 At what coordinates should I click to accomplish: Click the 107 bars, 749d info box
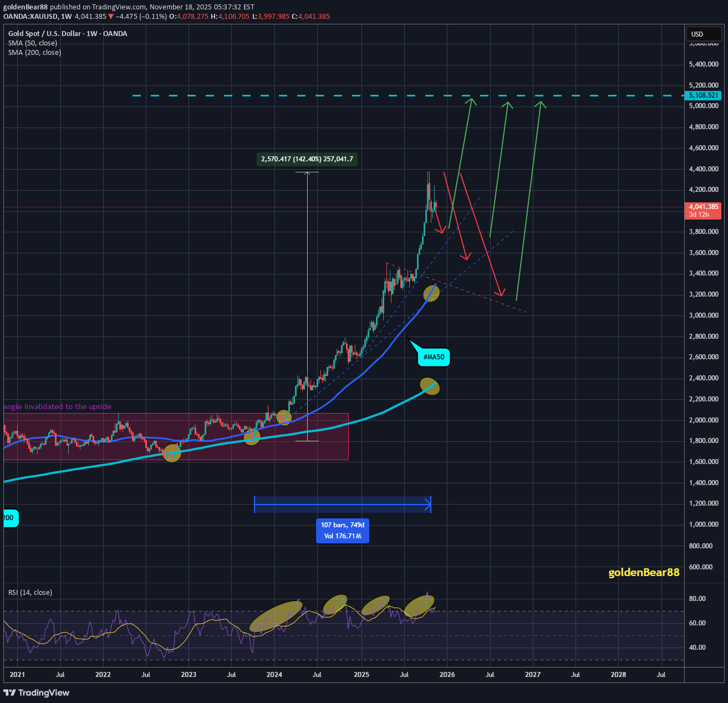click(x=343, y=531)
